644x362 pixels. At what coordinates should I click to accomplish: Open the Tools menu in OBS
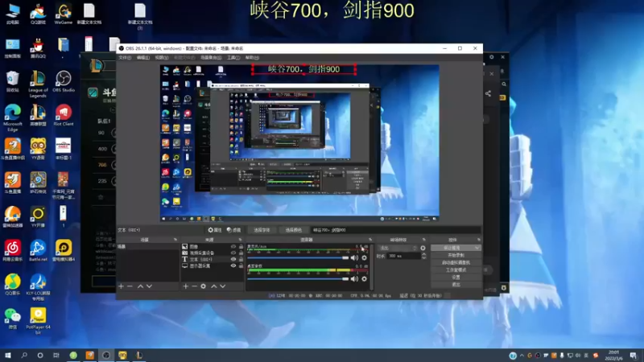[x=233, y=58]
